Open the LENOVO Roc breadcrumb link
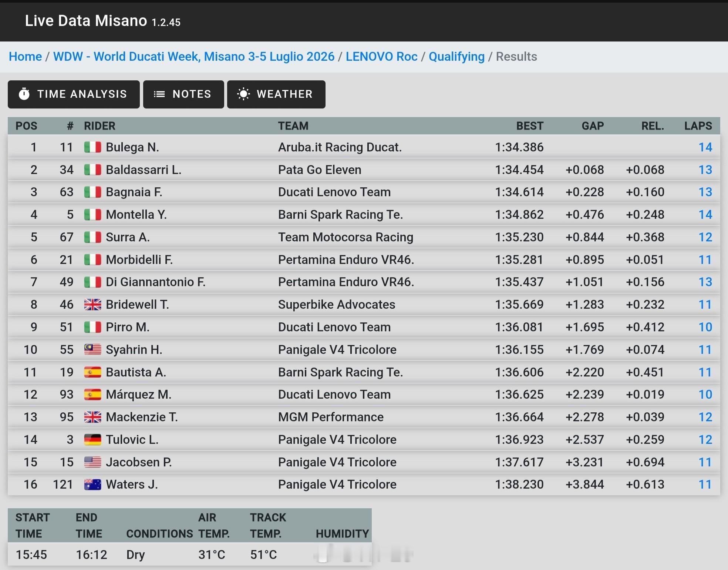Image resolution: width=728 pixels, height=570 pixels. [381, 57]
